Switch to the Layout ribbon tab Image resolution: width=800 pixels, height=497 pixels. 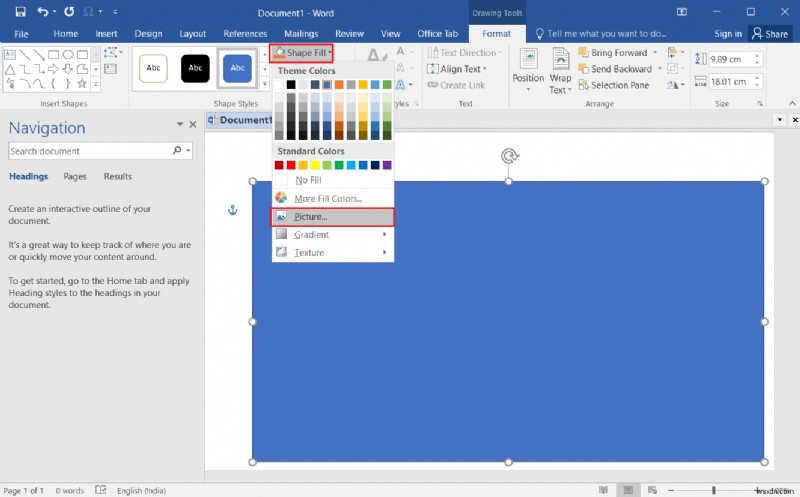tap(193, 34)
